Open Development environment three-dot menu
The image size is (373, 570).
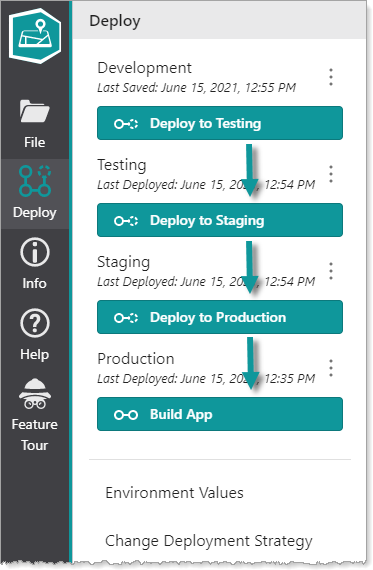tap(331, 77)
